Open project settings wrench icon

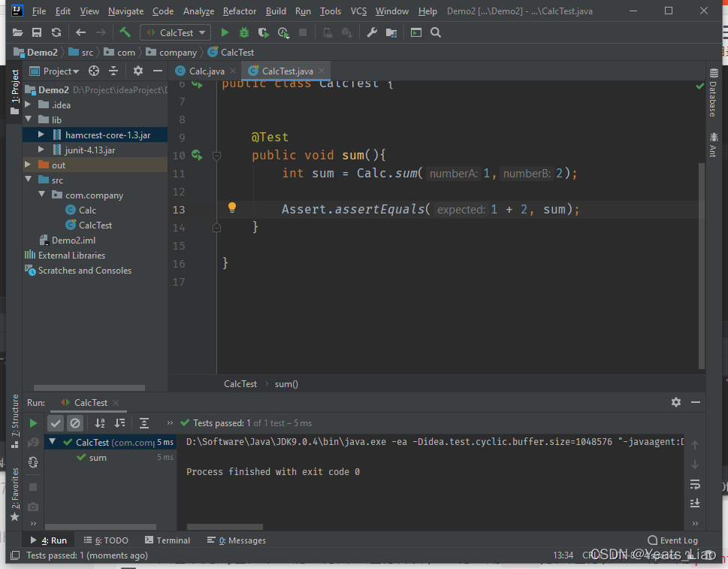[x=372, y=32]
